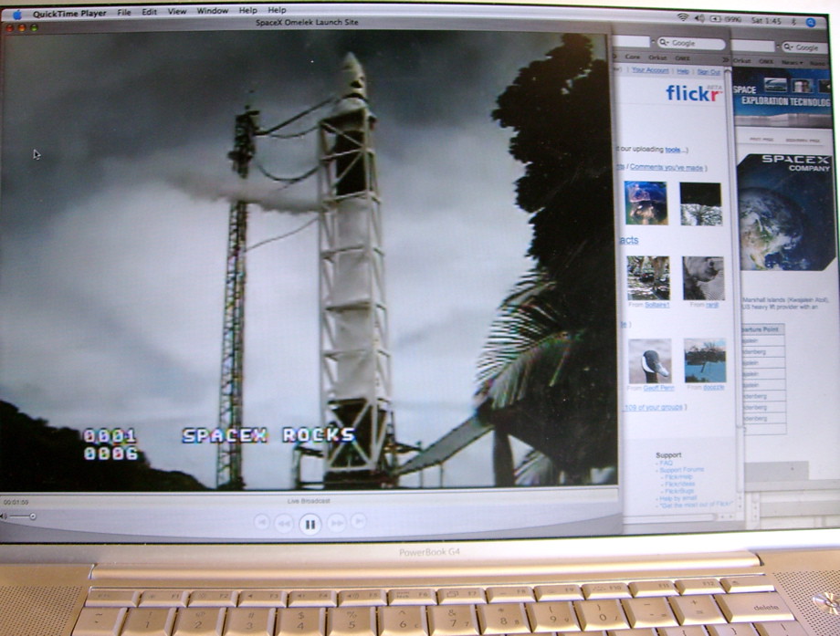Viewport: 840px width, 636px height.
Task: Click the Bluetooth menu bar icon
Action: click(794, 22)
